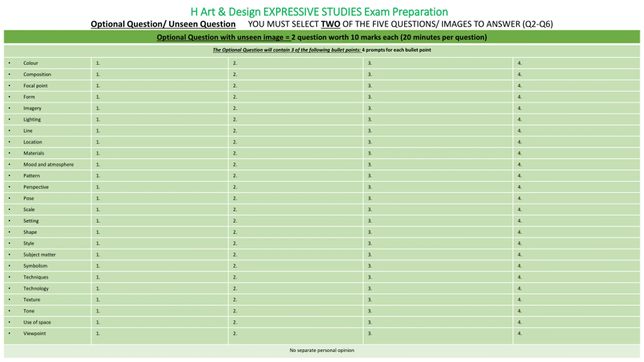
Task: Click the 'Techniques' row label
Action: click(x=36, y=277)
